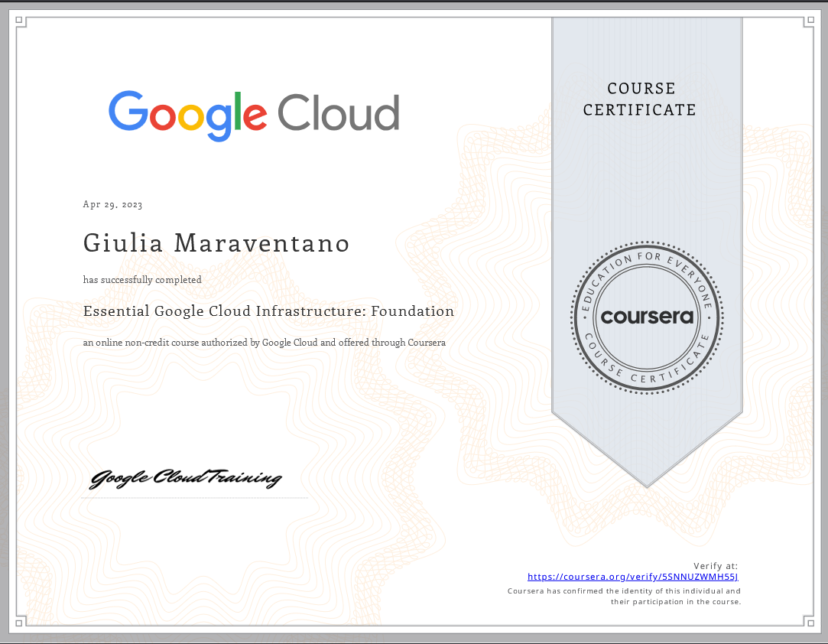Click the Coursera identity confirmation text
Image resolution: width=828 pixels, height=644 pixels.
tap(624, 597)
